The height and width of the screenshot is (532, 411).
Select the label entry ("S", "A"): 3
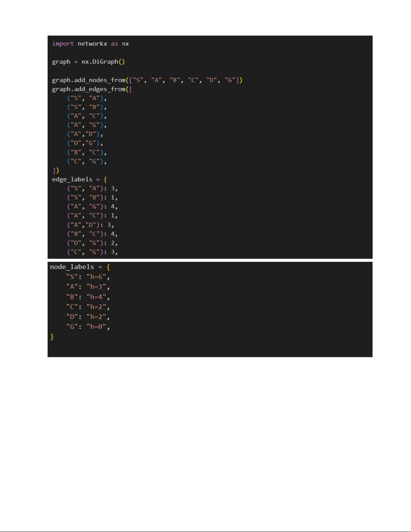[93, 189]
